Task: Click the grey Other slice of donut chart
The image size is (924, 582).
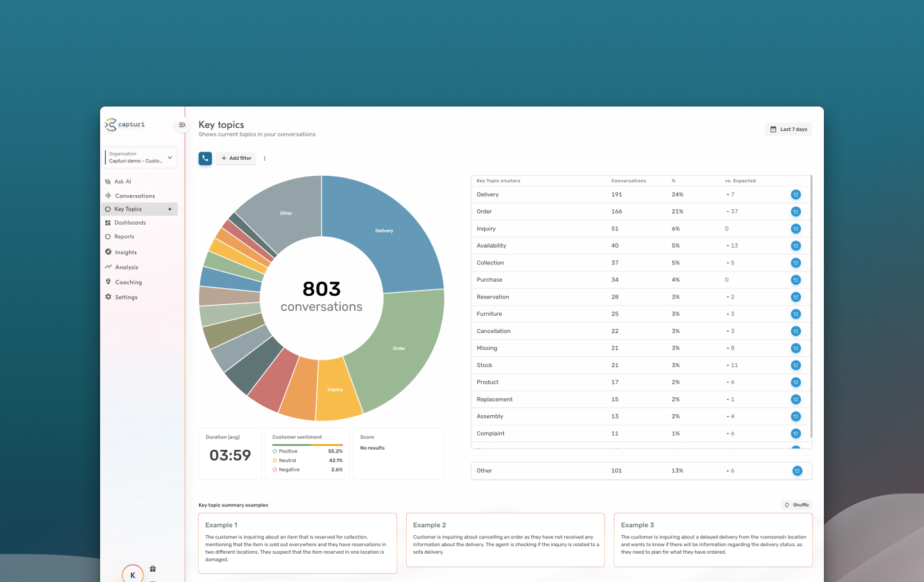Action: tap(286, 212)
